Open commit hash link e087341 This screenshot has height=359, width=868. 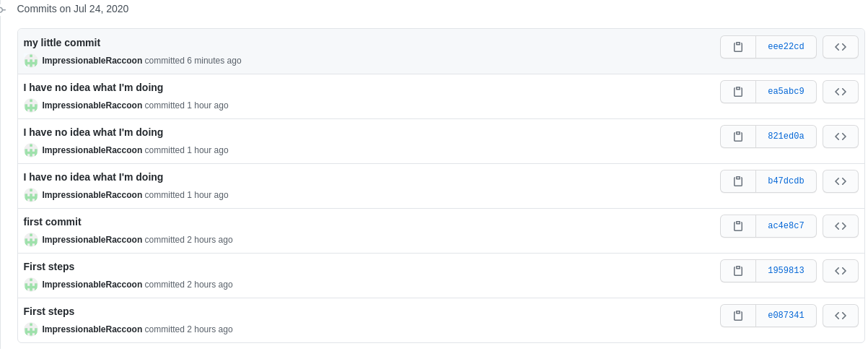(x=786, y=316)
